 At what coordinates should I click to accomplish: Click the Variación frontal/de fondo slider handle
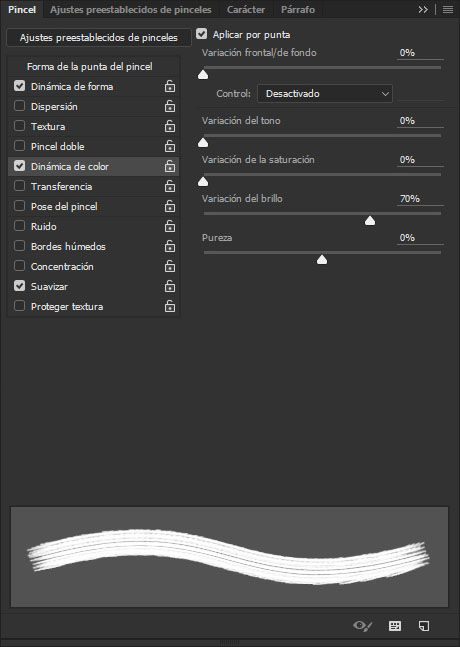(x=203, y=74)
